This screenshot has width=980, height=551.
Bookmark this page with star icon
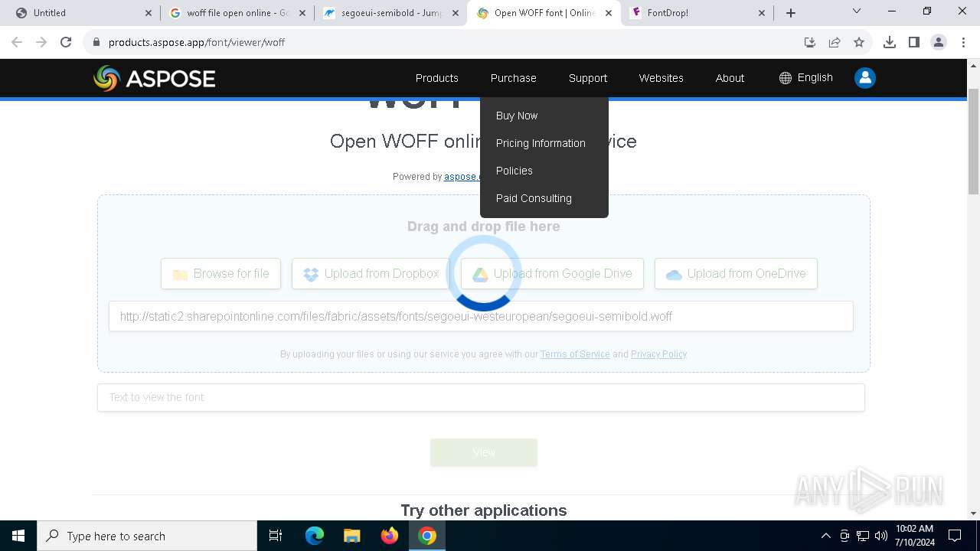[x=859, y=42]
